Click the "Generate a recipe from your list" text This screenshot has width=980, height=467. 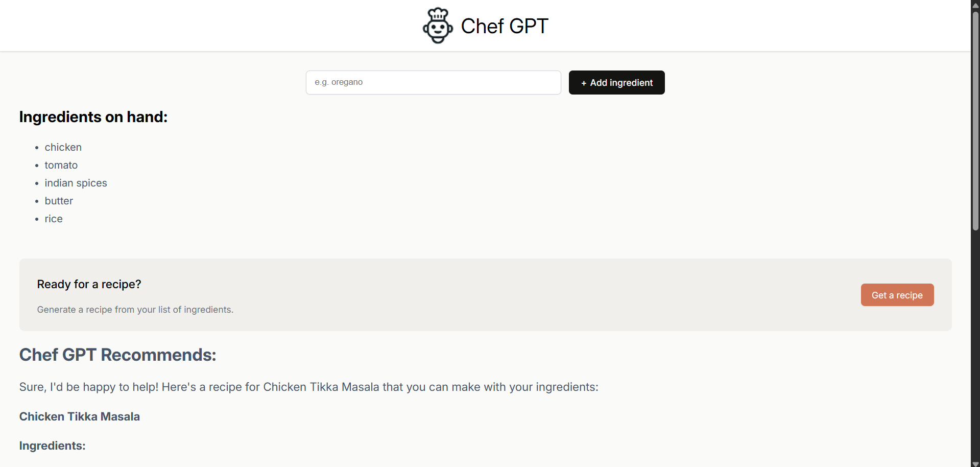click(135, 310)
